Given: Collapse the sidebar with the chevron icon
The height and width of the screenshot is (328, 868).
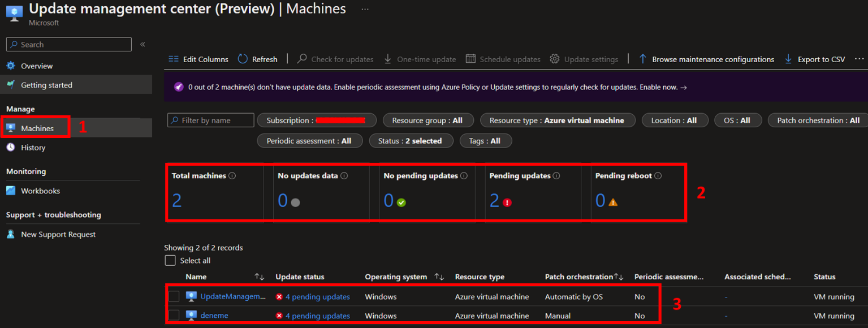Looking at the screenshot, I should pos(142,44).
